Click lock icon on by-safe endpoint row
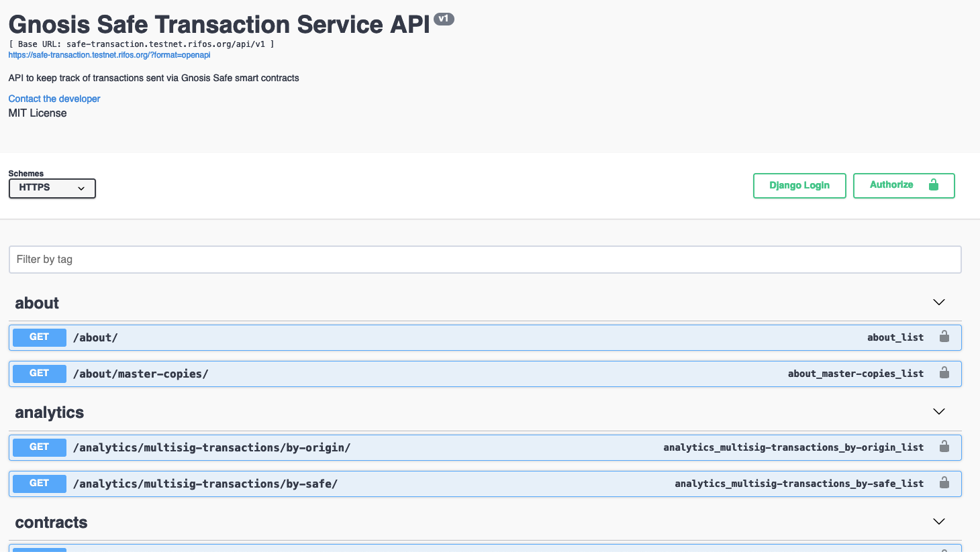 point(944,483)
